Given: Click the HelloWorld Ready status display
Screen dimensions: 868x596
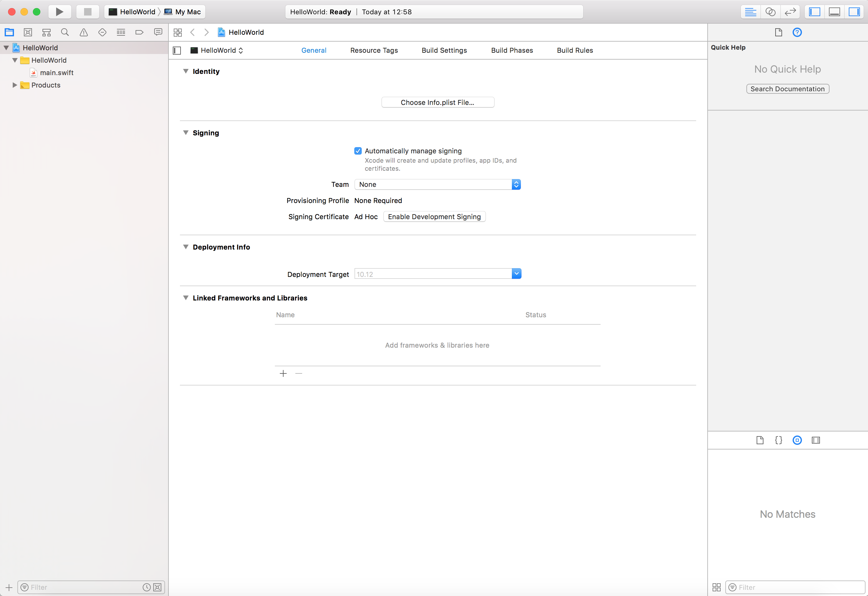Looking at the screenshot, I should (x=434, y=11).
